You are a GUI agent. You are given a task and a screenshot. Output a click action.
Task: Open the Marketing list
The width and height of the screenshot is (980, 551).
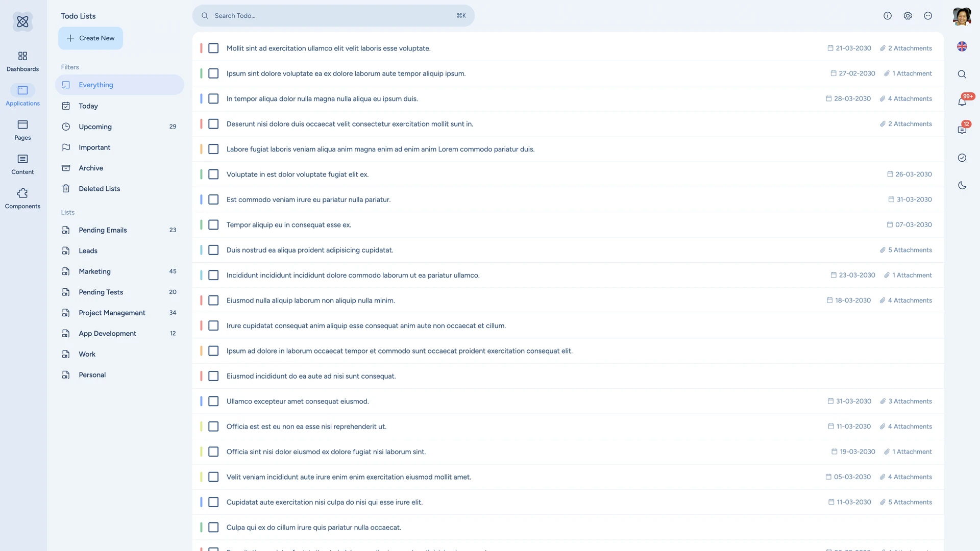tap(119, 271)
